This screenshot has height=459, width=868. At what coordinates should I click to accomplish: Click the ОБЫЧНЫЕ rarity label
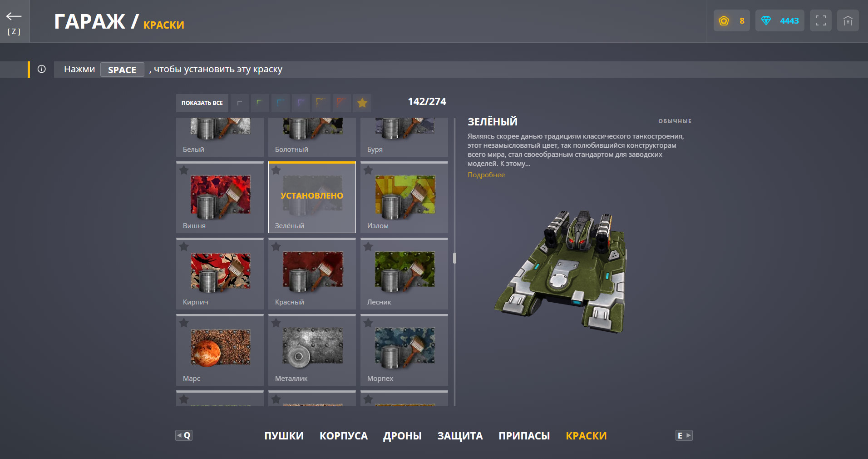675,121
